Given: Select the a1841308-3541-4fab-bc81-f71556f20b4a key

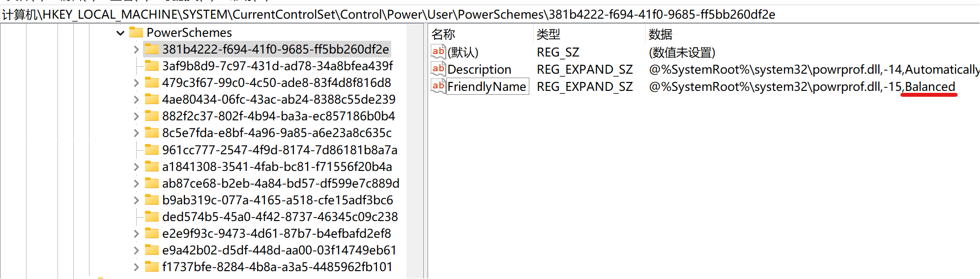Looking at the screenshot, I should pyautogui.click(x=277, y=167).
